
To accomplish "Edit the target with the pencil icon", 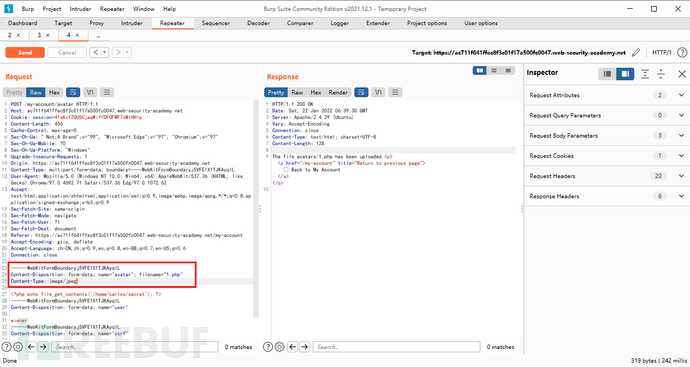I will 636,52.
